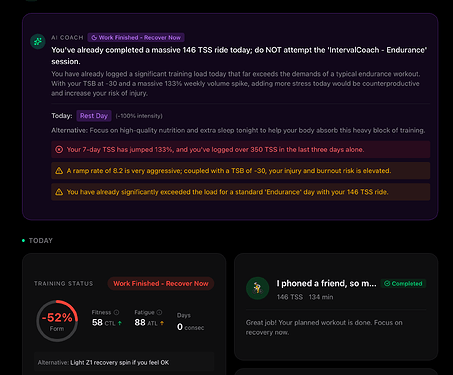Click the moon icon in the purple badge
Screen dimensions: 453x375
pos(94,38)
